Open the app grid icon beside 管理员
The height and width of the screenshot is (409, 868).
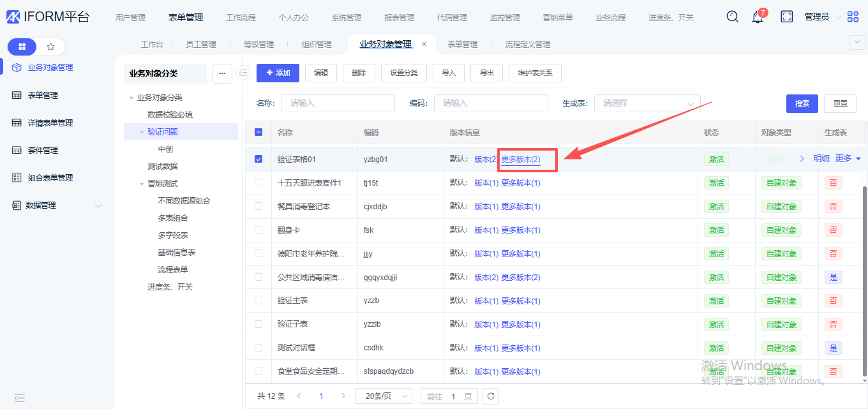pyautogui.click(x=853, y=17)
